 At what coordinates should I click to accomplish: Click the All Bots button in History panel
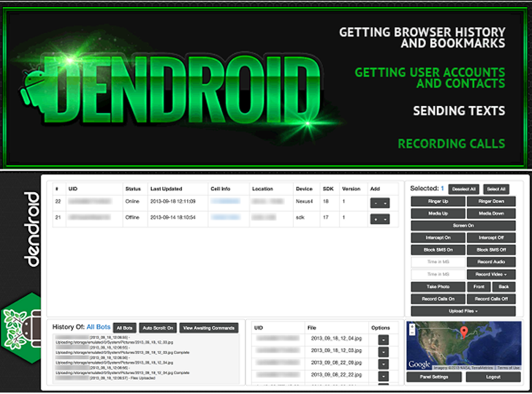coord(124,327)
